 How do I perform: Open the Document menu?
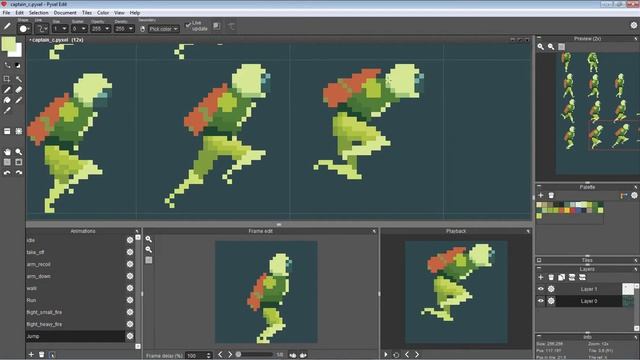65,13
